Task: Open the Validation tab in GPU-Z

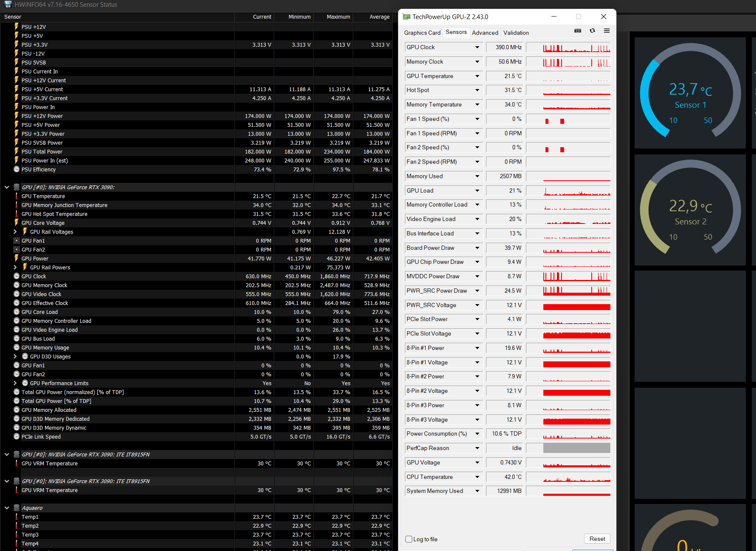Action: (516, 33)
